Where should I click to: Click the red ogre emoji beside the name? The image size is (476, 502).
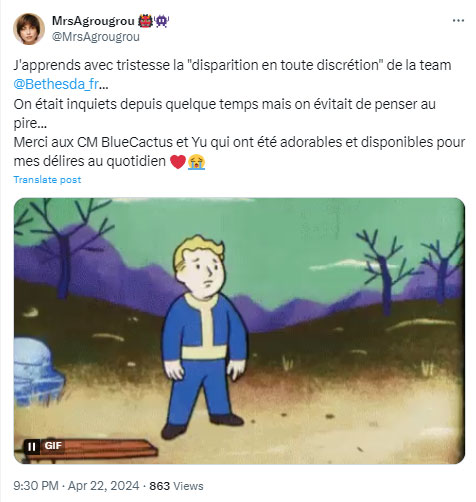pos(145,21)
